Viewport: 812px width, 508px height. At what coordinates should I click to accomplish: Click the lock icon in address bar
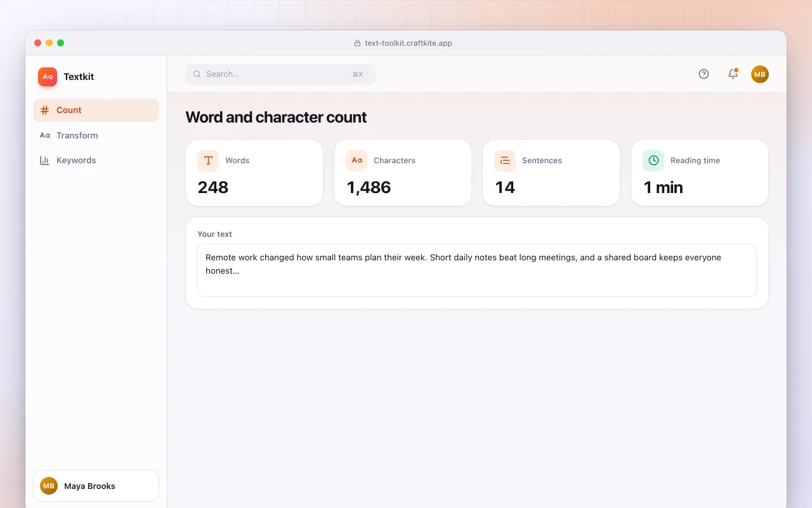pos(357,43)
